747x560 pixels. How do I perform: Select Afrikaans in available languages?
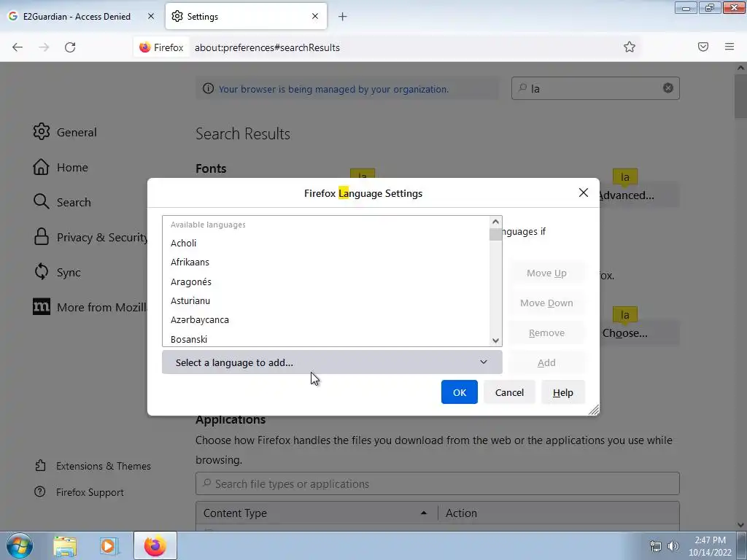(326, 262)
